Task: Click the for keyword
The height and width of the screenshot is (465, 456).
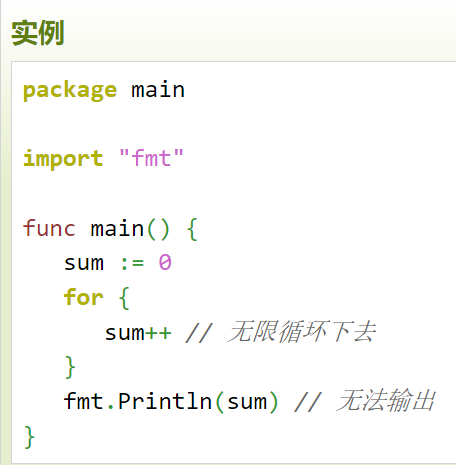Action: pos(83,297)
